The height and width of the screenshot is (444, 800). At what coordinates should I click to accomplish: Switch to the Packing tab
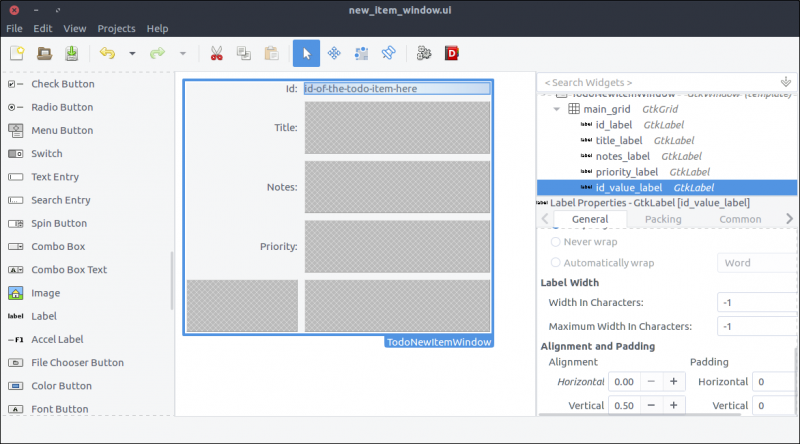662,219
